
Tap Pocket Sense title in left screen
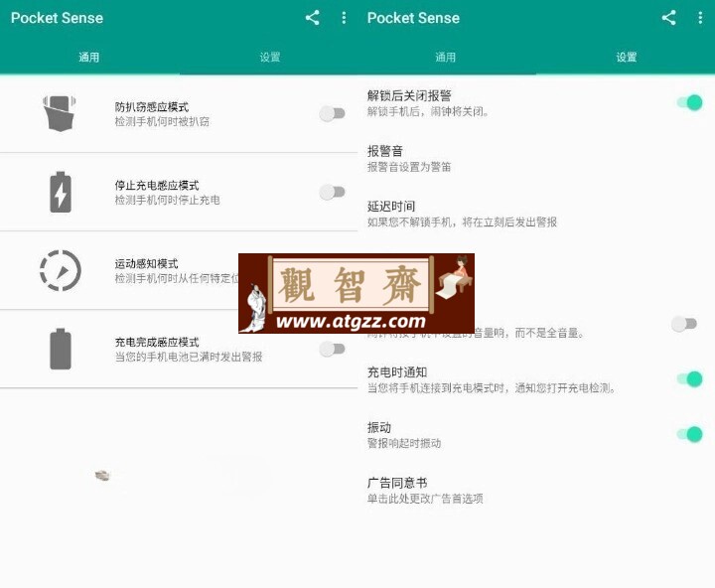57,18
